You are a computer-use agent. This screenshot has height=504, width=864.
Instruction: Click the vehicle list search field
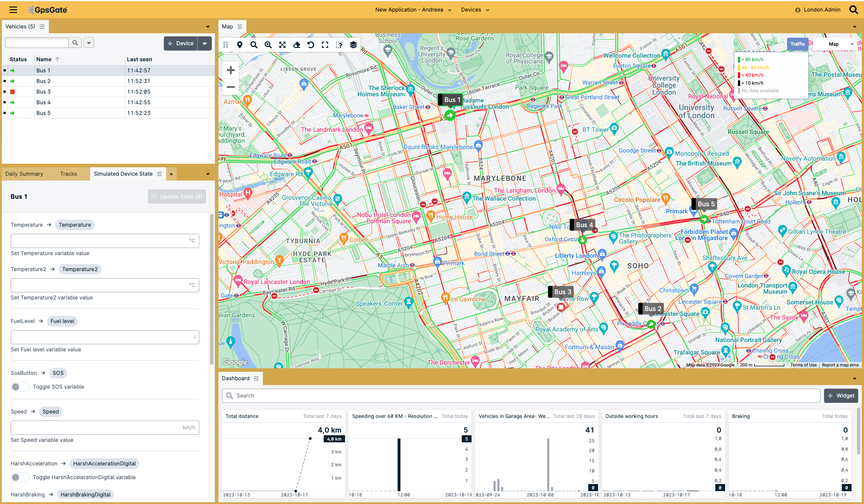click(x=37, y=43)
